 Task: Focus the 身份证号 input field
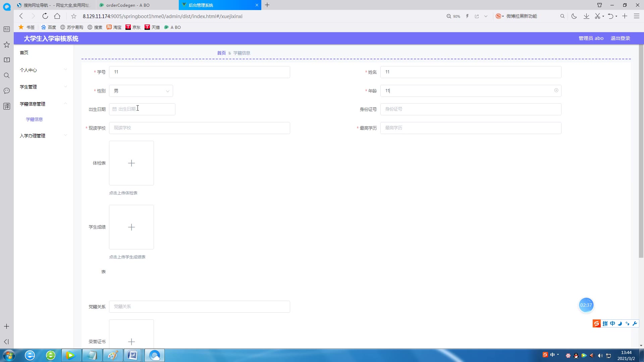471,109
